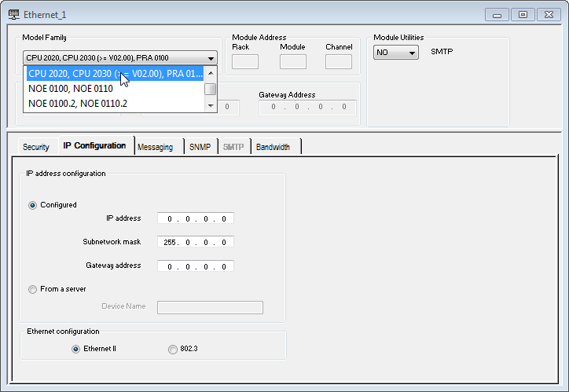This screenshot has width=569, height=392.
Task: Select the Configured radio button
Action: [x=33, y=205]
